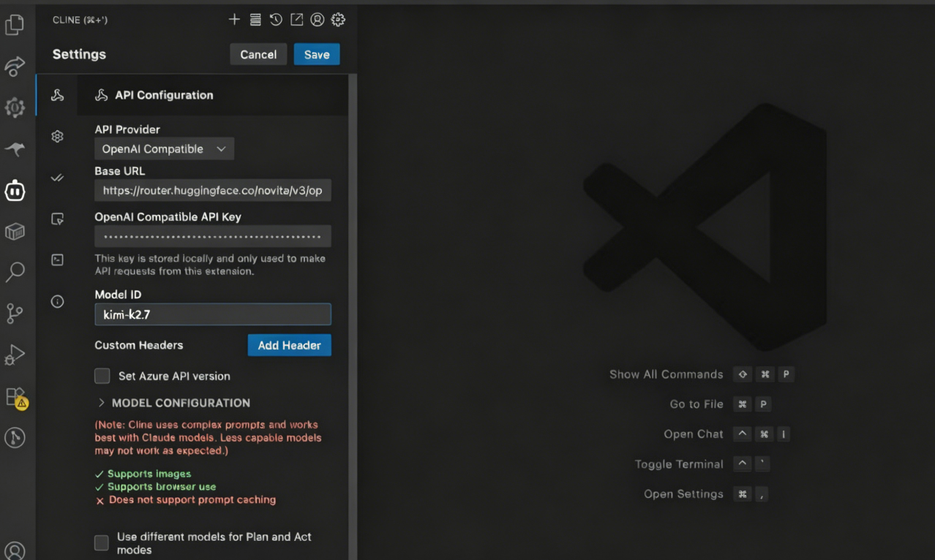Select the About info settings tab
Screen dimensions: 935x560
57,301
